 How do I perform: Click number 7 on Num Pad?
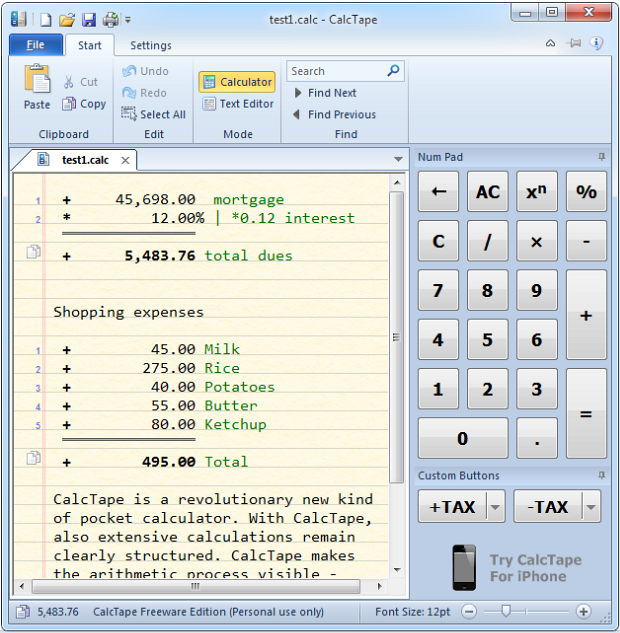[x=438, y=290]
